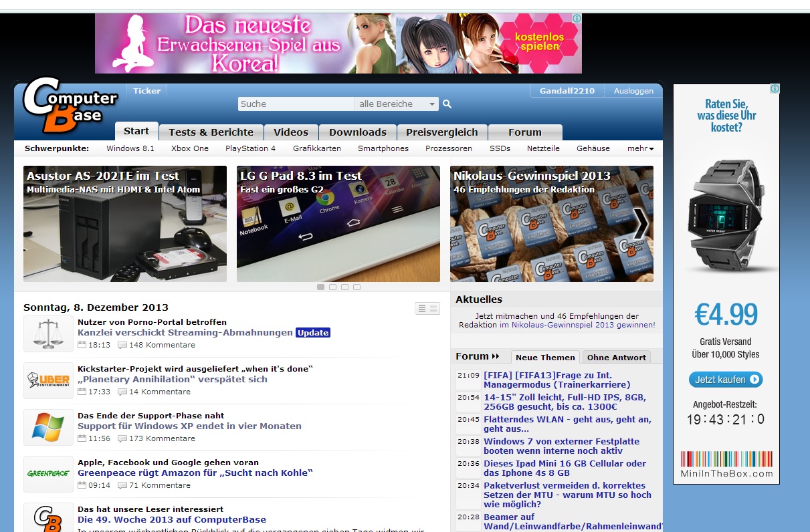The image size is (810, 532).
Task: Advance the slideshow with the right arrow
Action: point(640,224)
